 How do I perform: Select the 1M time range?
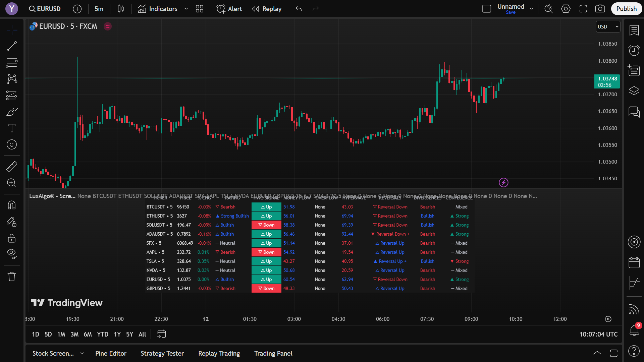(x=61, y=334)
